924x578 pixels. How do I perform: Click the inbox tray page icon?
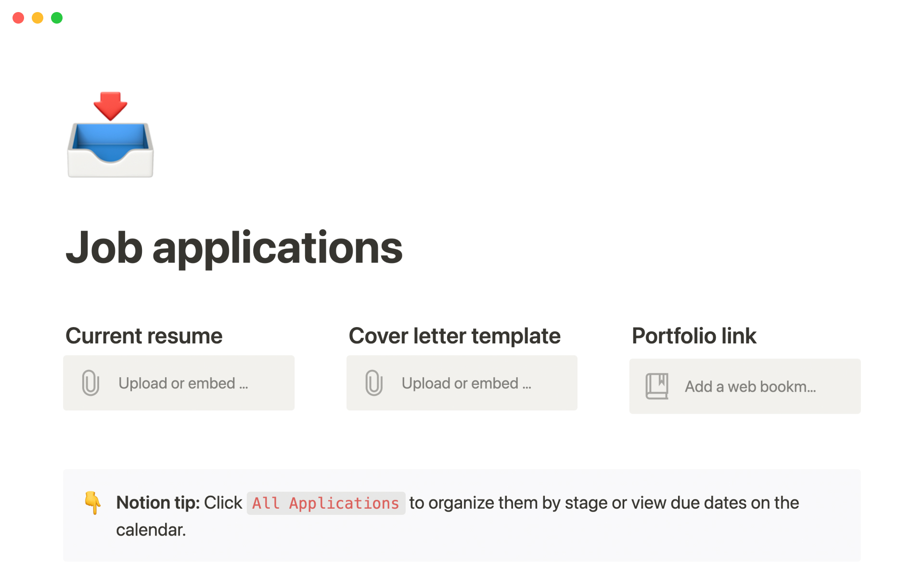click(x=111, y=135)
